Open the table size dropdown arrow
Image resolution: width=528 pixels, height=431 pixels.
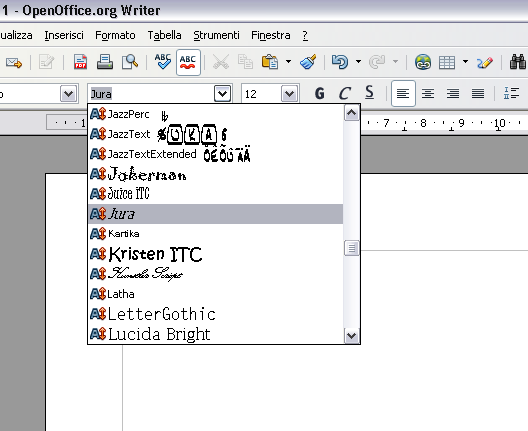[x=465, y=62]
